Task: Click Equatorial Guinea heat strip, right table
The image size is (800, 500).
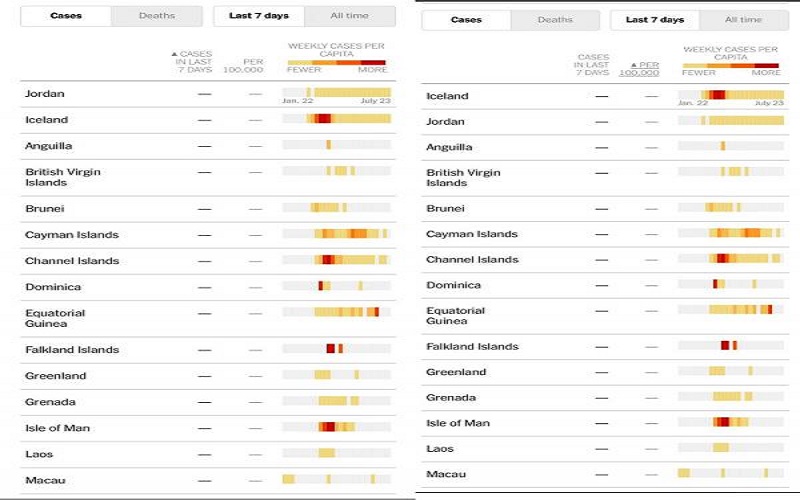Action: tap(731, 309)
